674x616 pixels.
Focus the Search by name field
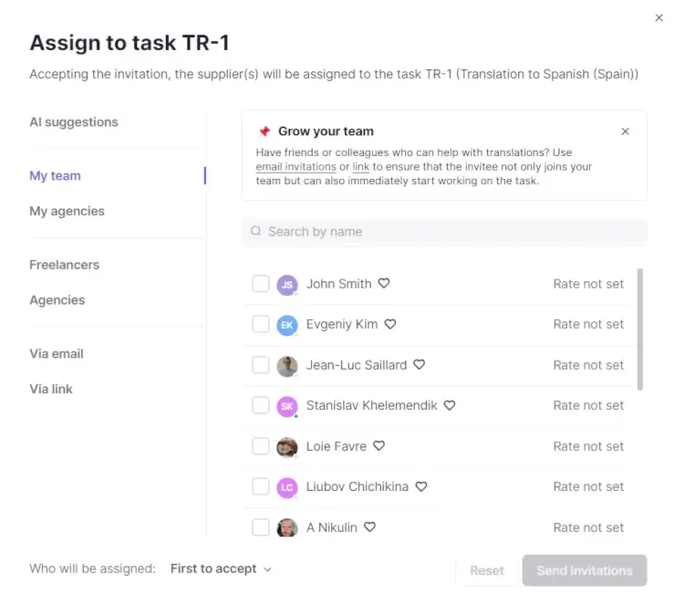pyautogui.click(x=444, y=232)
